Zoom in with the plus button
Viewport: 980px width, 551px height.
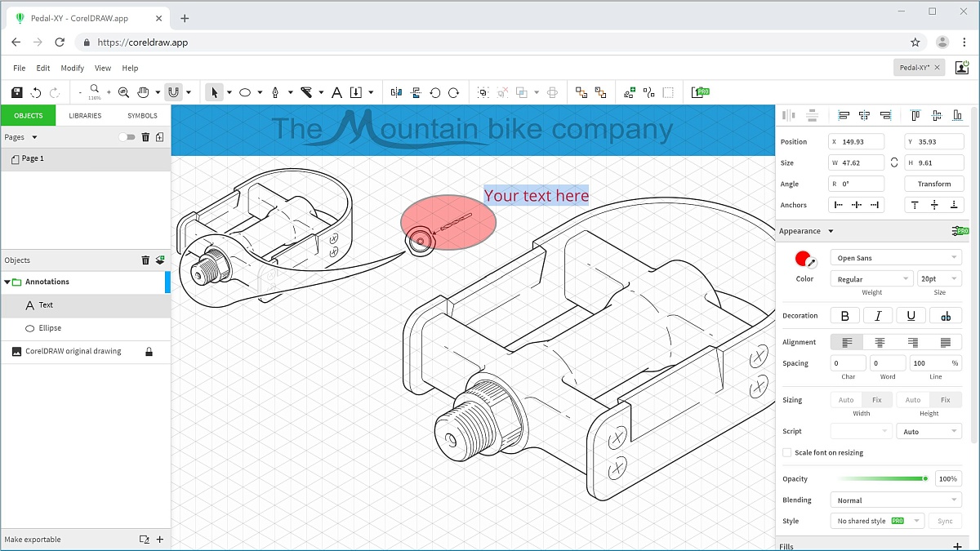pos(109,93)
